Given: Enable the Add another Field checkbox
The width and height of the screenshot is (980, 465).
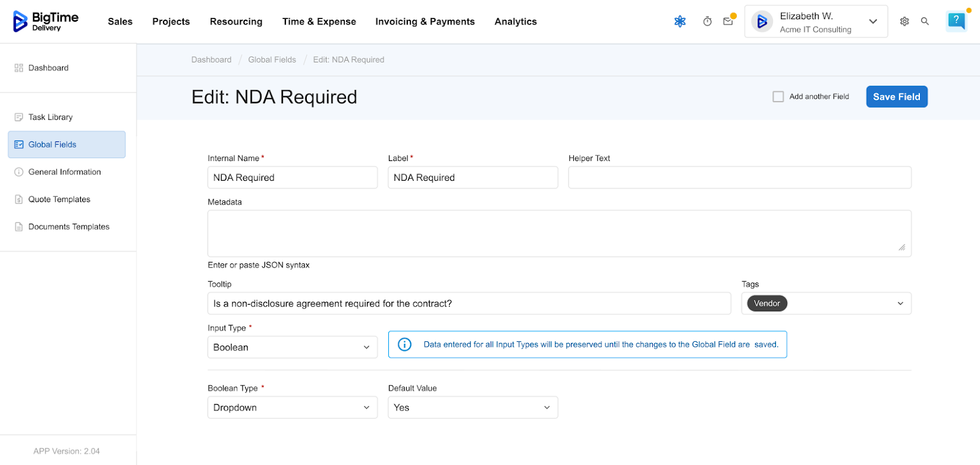Looking at the screenshot, I should point(778,97).
